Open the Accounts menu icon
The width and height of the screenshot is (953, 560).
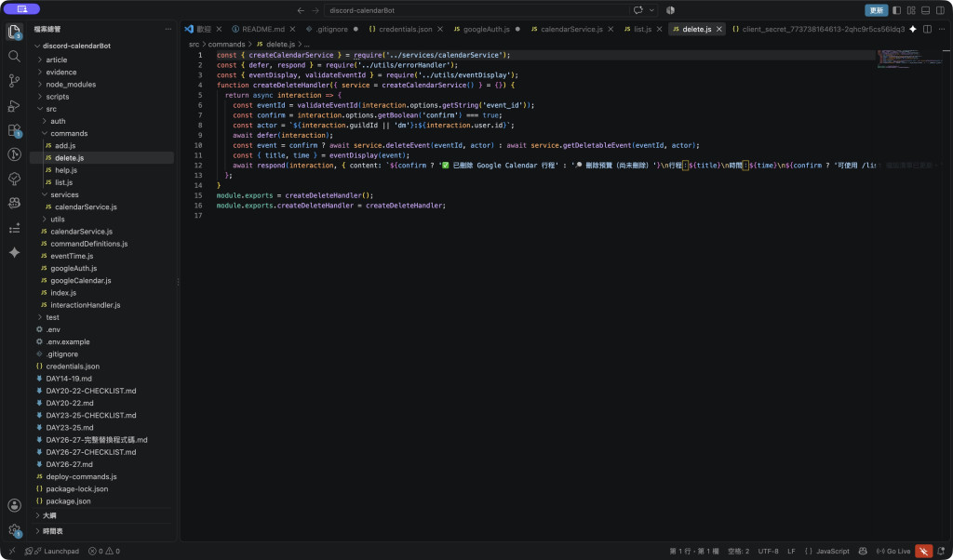click(14, 505)
